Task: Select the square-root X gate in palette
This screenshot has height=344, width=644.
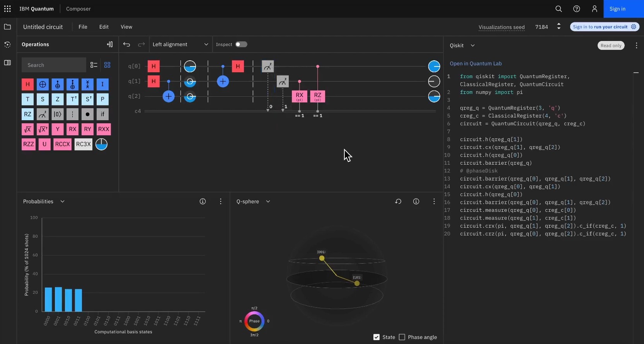Action: pyautogui.click(x=27, y=129)
